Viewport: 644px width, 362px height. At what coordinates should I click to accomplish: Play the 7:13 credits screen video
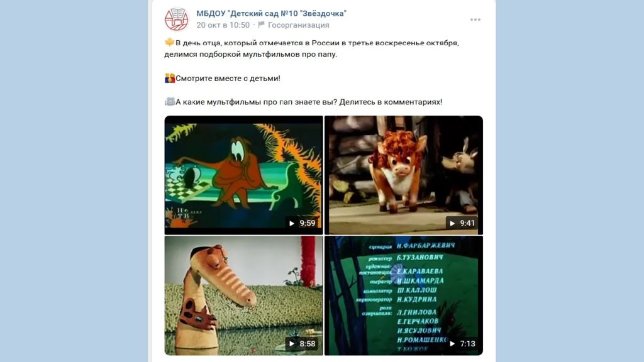pyautogui.click(x=404, y=295)
